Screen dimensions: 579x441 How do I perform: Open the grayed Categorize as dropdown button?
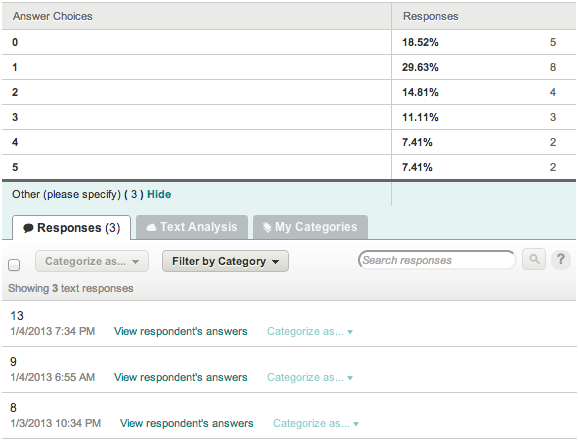[92, 261]
